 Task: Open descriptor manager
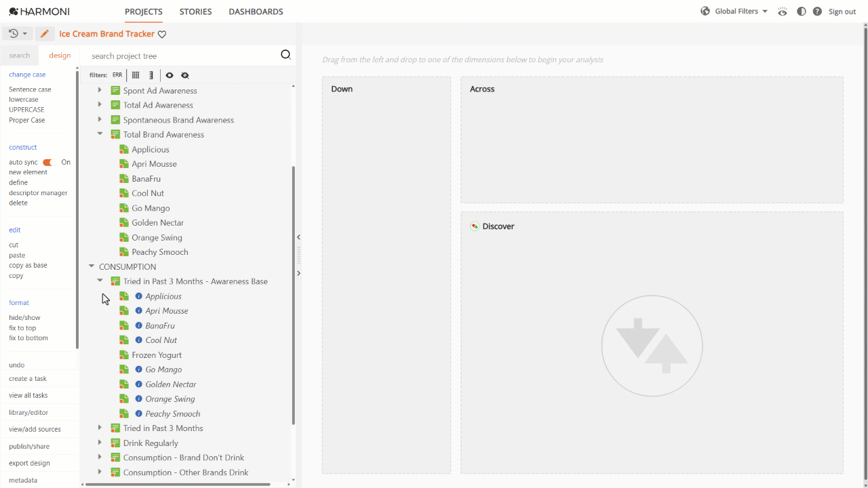coord(38,193)
